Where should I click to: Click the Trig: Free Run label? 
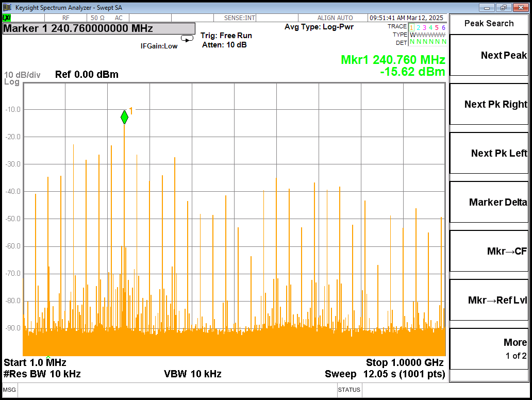coord(226,36)
